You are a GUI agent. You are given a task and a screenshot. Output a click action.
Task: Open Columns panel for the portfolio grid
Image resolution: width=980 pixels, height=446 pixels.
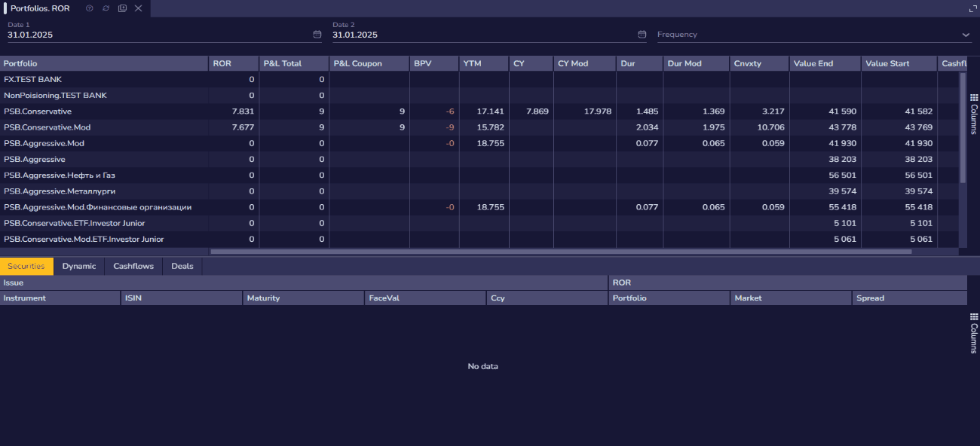(973, 115)
